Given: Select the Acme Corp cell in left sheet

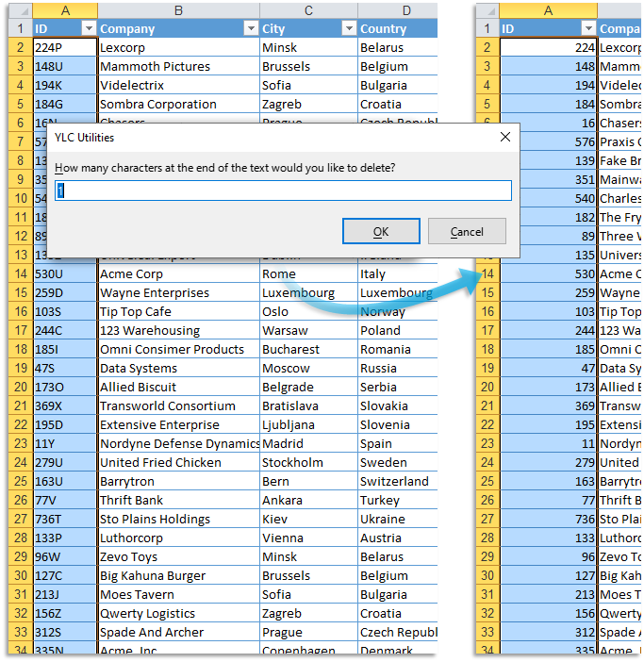Looking at the screenshot, I should [x=179, y=273].
